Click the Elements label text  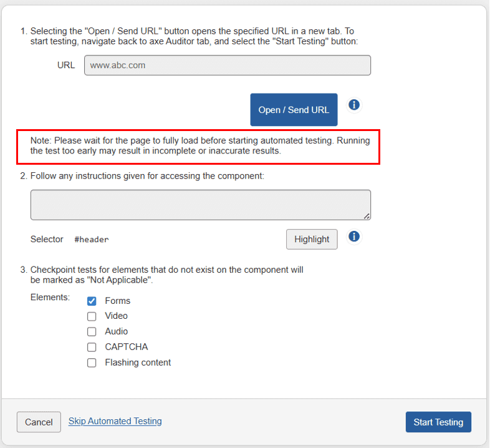(50, 297)
